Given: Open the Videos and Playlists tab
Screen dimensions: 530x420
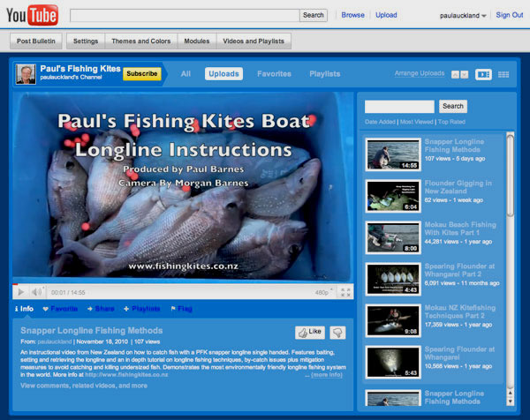Looking at the screenshot, I should pyautogui.click(x=254, y=41).
